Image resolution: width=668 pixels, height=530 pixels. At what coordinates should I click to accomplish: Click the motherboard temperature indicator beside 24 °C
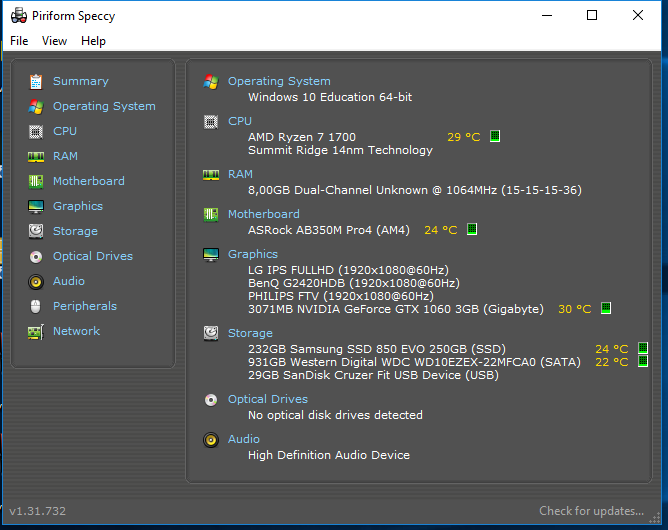click(x=472, y=229)
